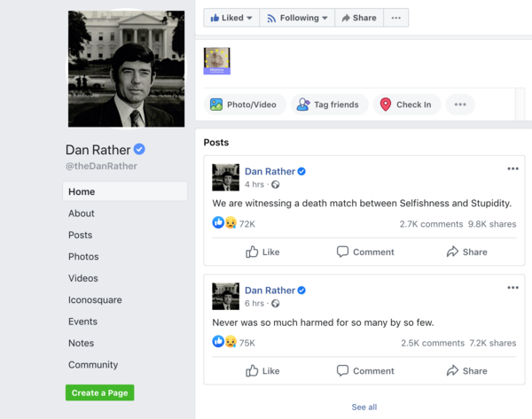The height and width of the screenshot is (419, 532).
Task: Open the Photos section
Action: click(x=83, y=257)
